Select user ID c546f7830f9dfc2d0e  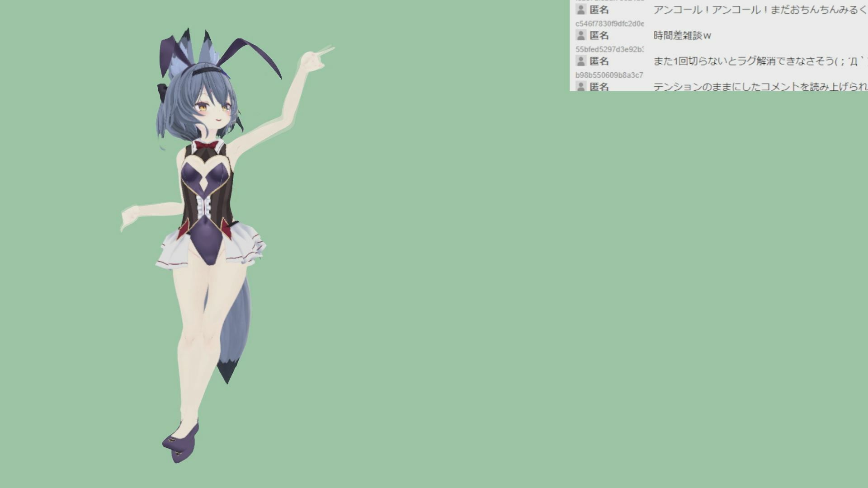609,23
